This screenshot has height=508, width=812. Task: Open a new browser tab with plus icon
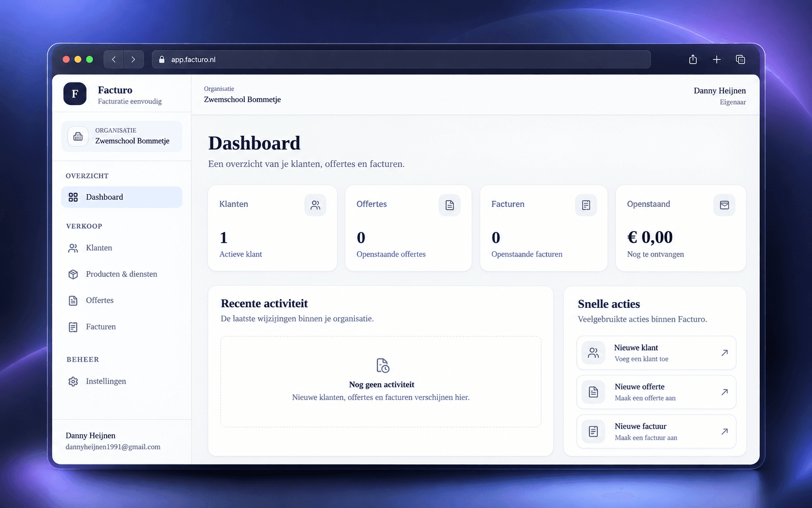pos(717,59)
